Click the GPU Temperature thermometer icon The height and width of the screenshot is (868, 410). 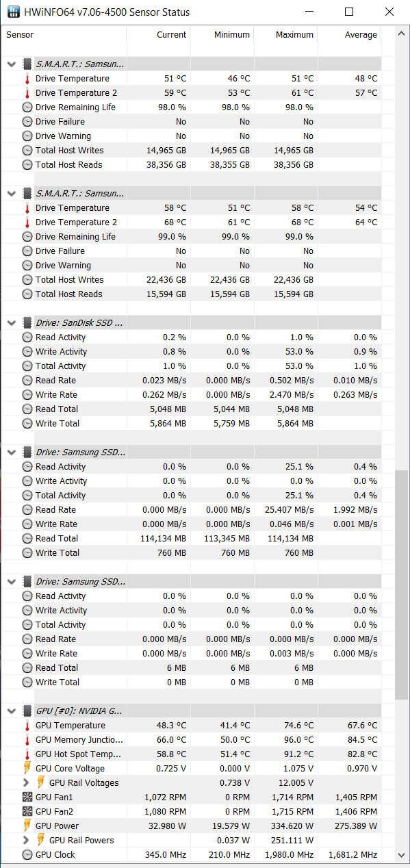click(27, 725)
